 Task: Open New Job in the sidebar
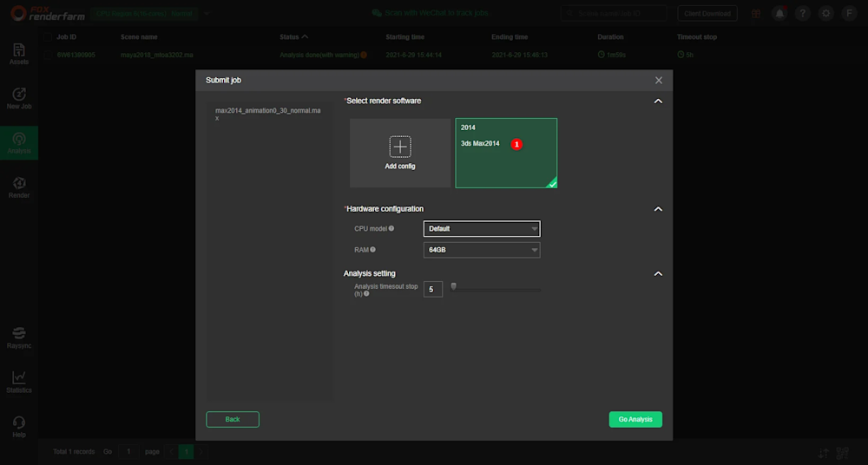[19, 99]
